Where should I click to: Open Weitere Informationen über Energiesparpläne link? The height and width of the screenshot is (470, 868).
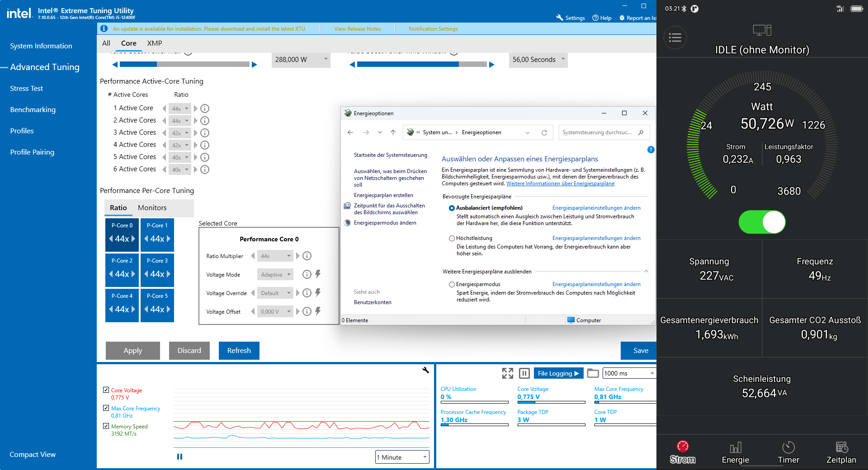560,183
